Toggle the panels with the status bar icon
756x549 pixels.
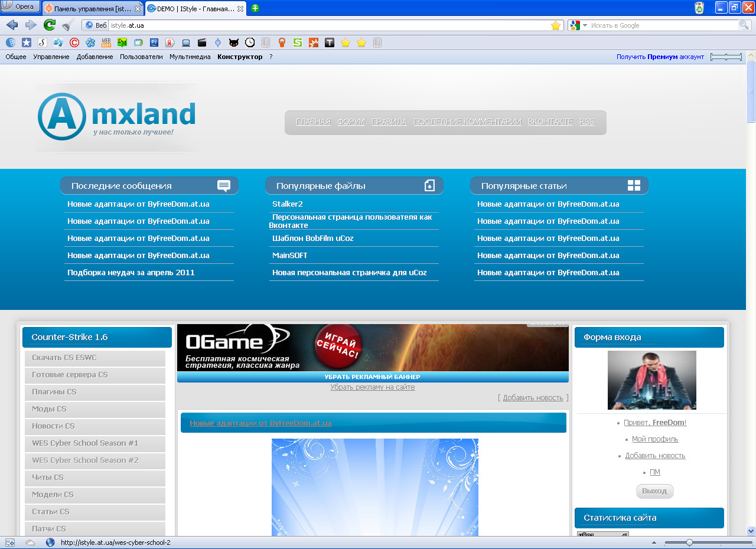tap(10, 542)
